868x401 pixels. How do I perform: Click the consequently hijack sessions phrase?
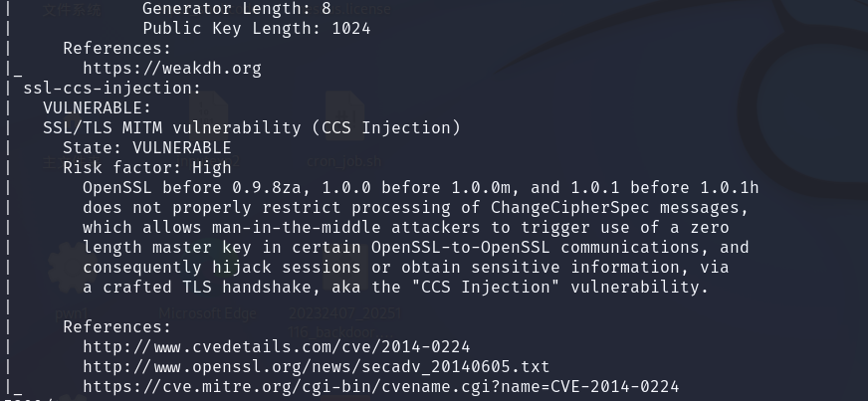(x=221, y=267)
